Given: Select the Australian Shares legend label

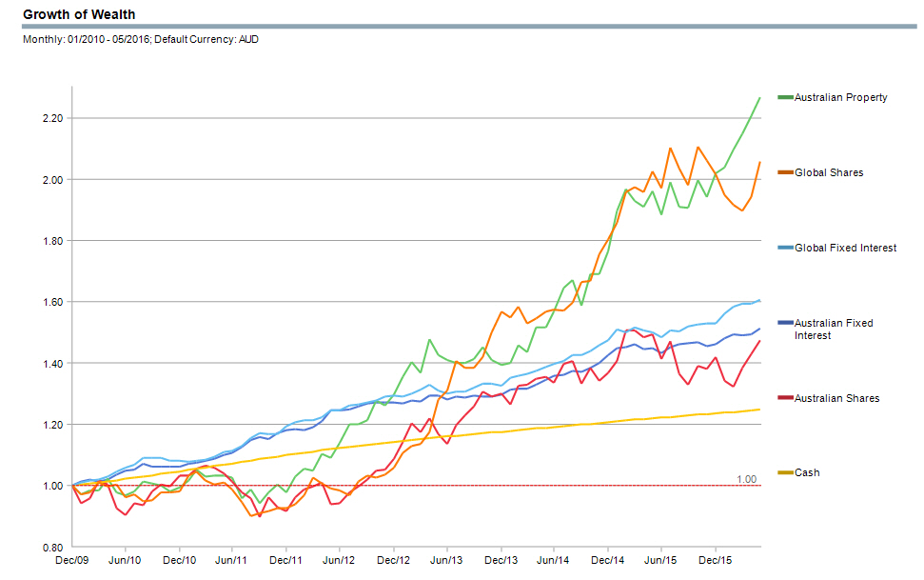Looking at the screenshot, I should click(836, 398).
